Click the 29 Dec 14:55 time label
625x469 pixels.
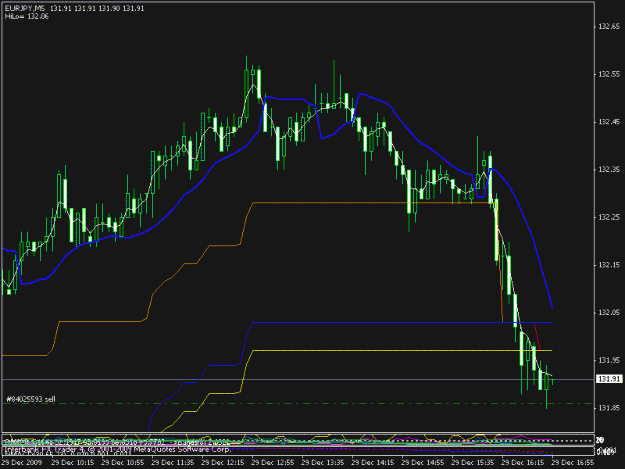[x=423, y=463]
